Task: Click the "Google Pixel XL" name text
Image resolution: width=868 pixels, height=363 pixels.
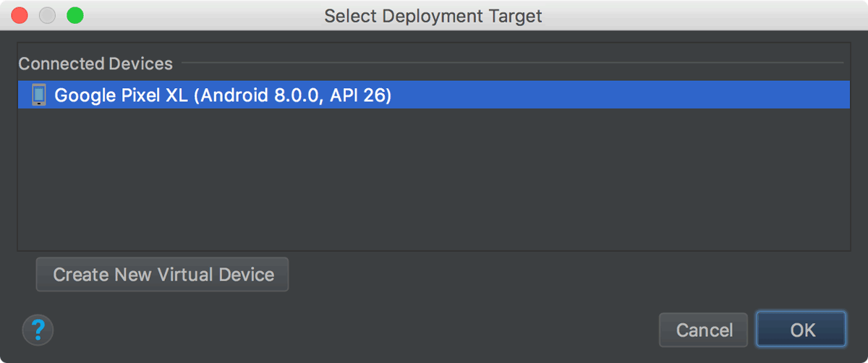Action: tap(119, 95)
